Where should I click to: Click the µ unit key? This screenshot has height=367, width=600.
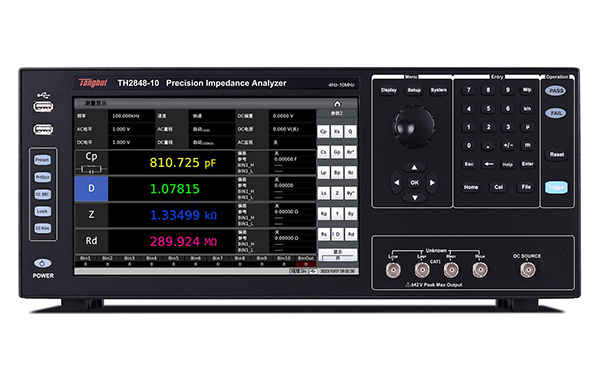click(527, 127)
